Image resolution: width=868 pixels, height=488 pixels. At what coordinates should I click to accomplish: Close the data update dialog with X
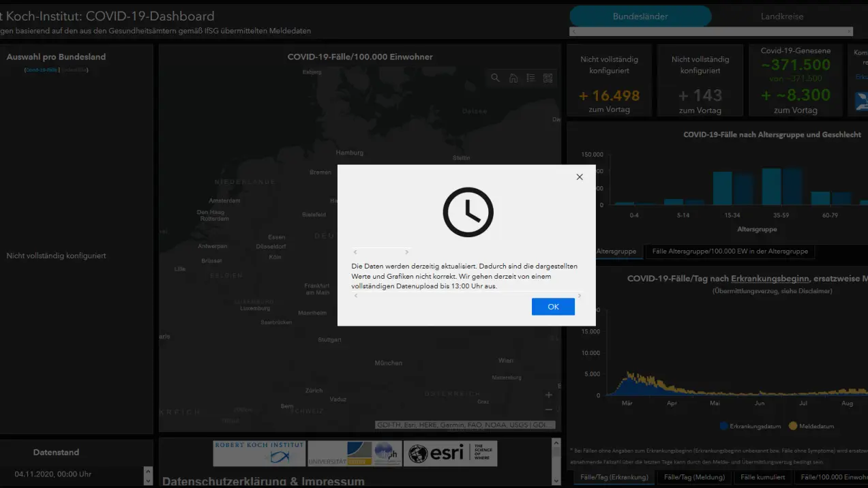(580, 177)
